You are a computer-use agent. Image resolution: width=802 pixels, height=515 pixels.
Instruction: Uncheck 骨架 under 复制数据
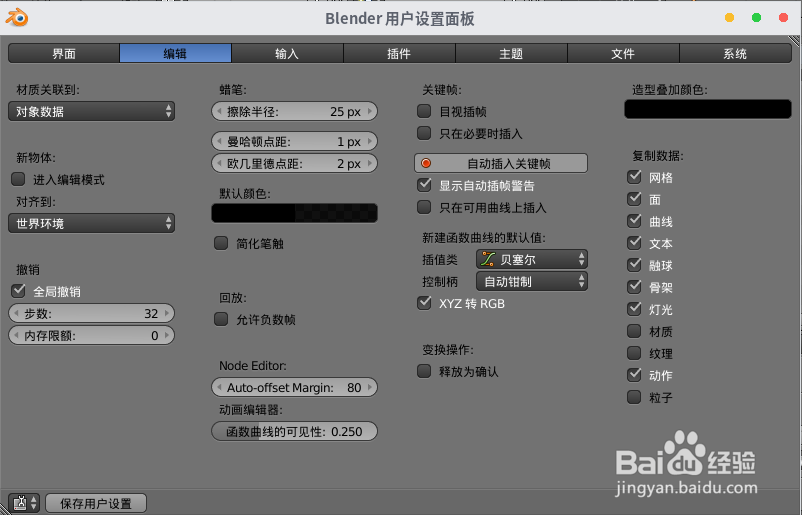[x=634, y=287]
